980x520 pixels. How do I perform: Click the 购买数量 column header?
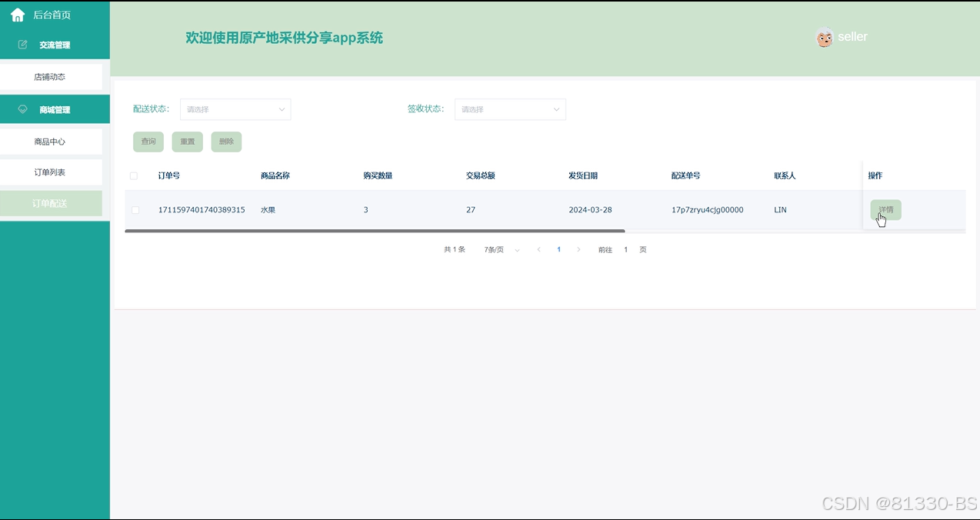click(x=378, y=175)
